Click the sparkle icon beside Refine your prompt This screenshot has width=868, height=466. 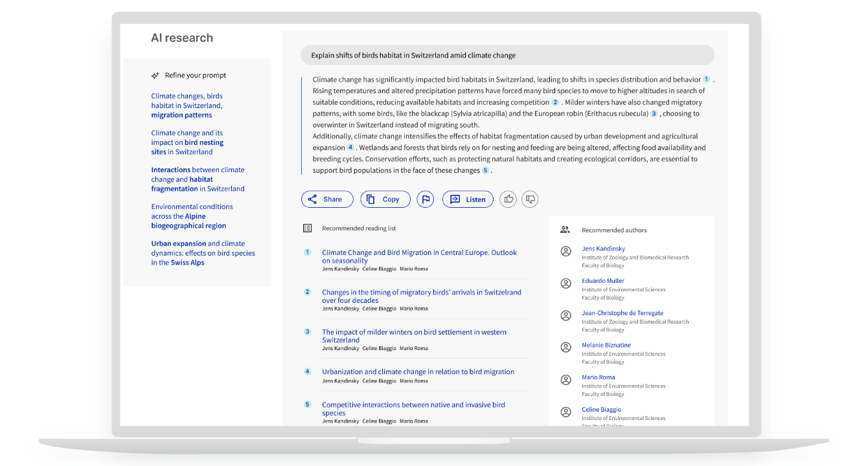click(155, 76)
